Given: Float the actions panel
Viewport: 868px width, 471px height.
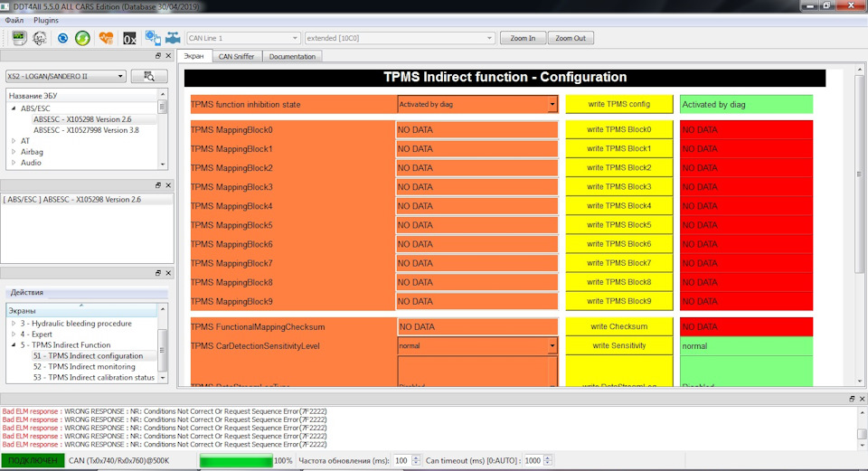Looking at the screenshot, I should click(x=158, y=273).
